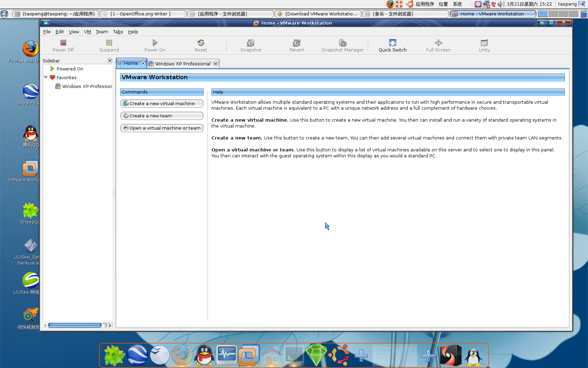The width and height of the screenshot is (588, 368).
Task: Click Open a virtual machine or team
Action: point(162,128)
